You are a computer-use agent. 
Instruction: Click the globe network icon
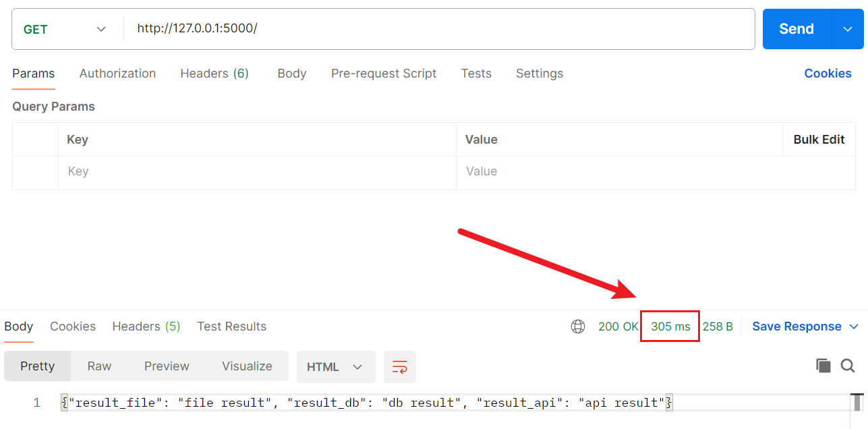click(578, 326)
